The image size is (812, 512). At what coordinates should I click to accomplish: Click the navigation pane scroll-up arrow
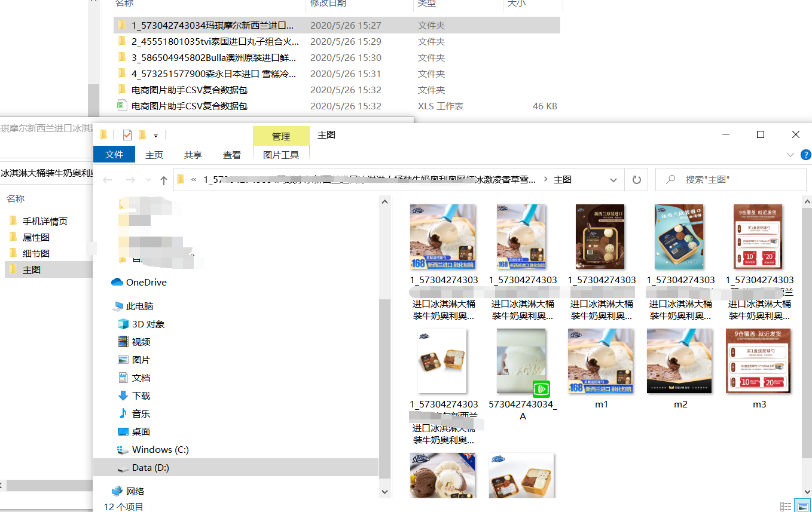(386, 202)
